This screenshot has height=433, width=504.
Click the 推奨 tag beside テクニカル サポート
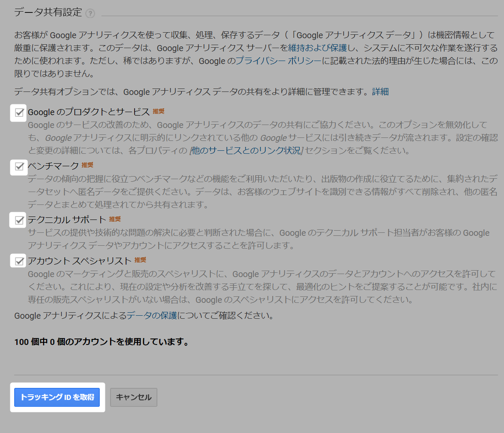tap(115, 219)
